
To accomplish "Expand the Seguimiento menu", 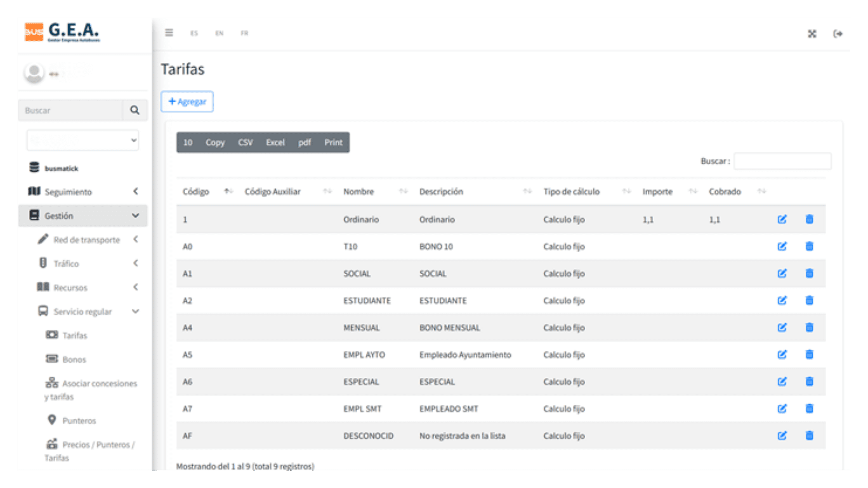I will coord(83,191).
